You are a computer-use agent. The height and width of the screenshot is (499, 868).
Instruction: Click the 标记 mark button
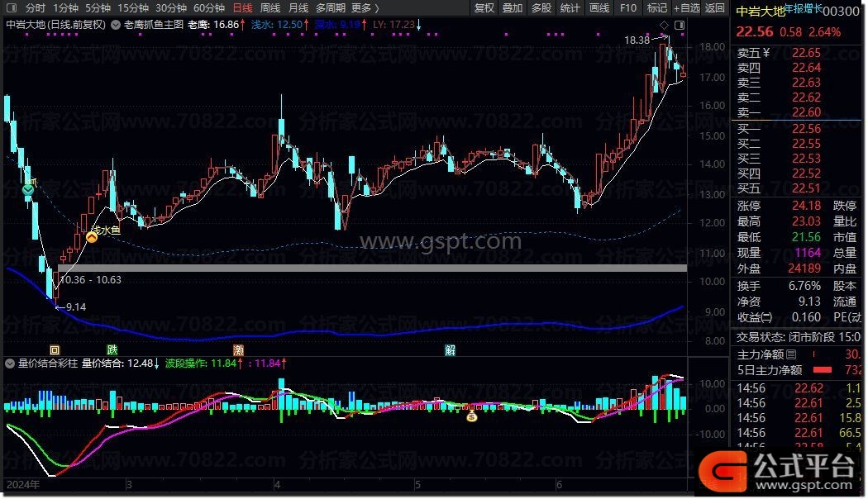[656, 8]
